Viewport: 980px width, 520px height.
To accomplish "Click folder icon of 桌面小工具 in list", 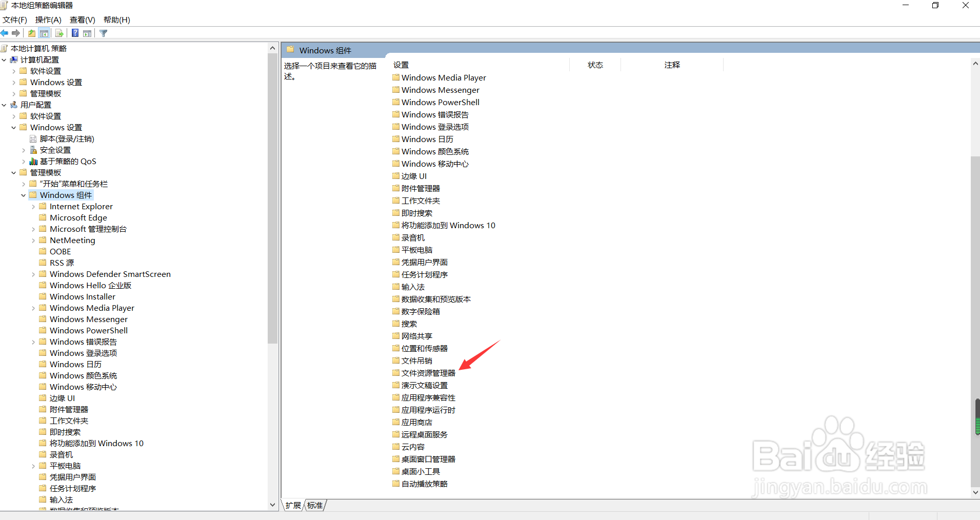I will point(396,471).
